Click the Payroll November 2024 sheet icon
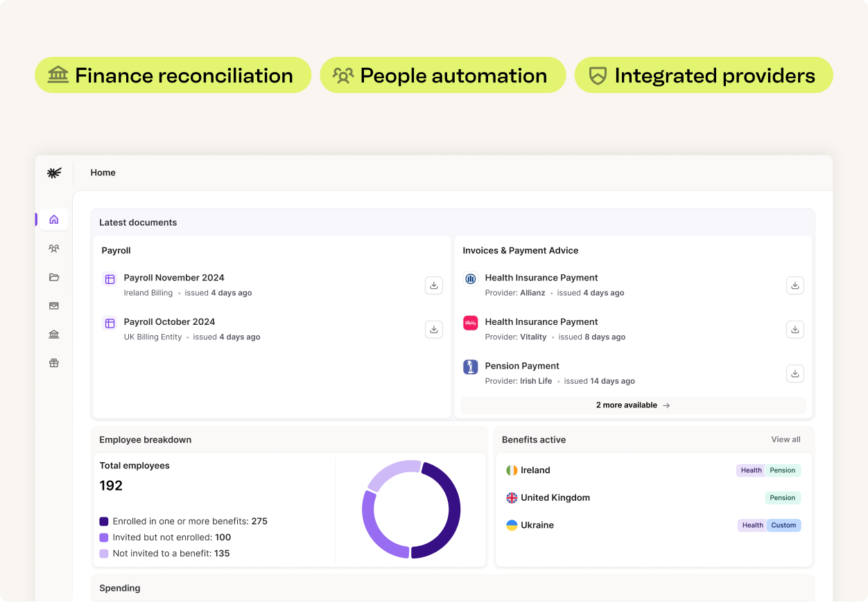Screen dimensions: 868x602 pos(110,279)
